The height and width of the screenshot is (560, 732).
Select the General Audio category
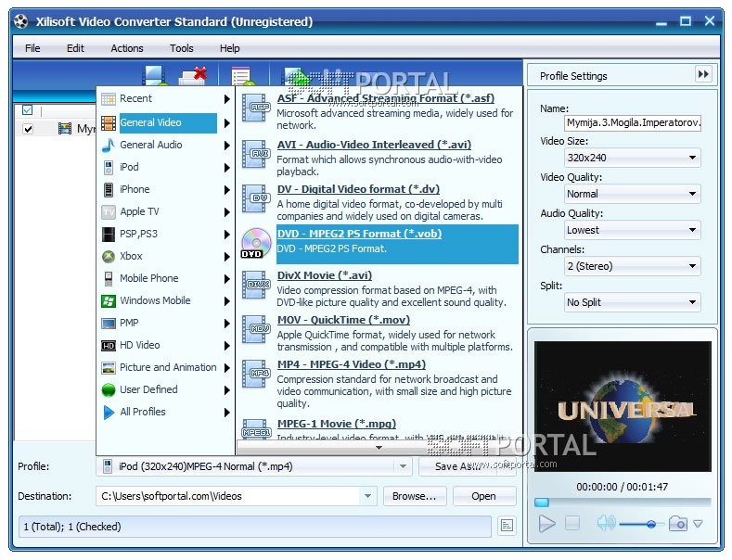tap(166, 146)
